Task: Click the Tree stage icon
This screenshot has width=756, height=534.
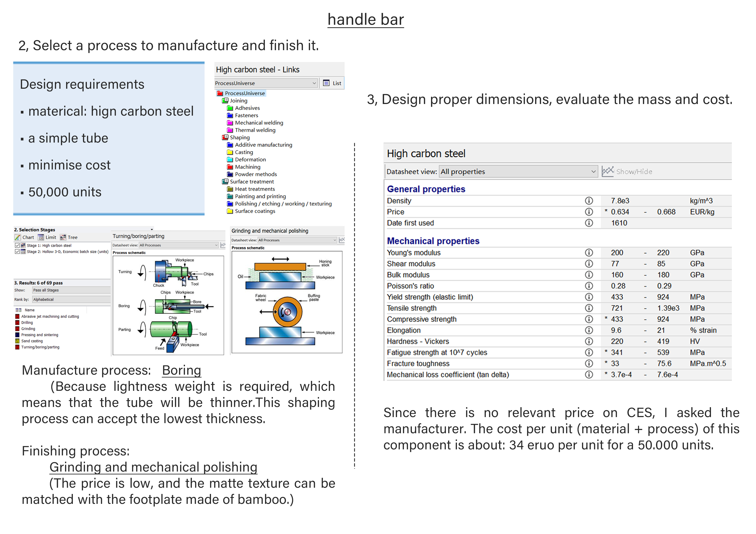Action: click(63, 237)
